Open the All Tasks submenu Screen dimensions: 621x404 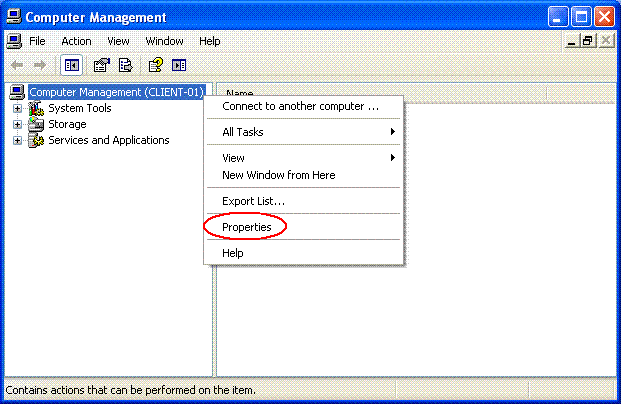303,132
